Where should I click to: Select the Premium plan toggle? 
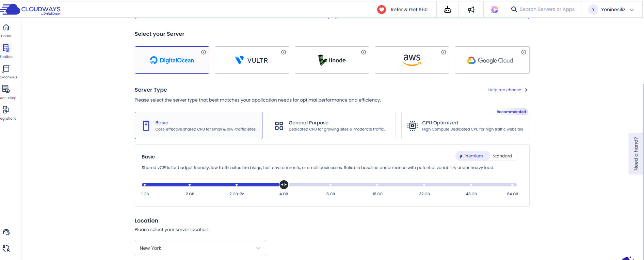[471, 156]
